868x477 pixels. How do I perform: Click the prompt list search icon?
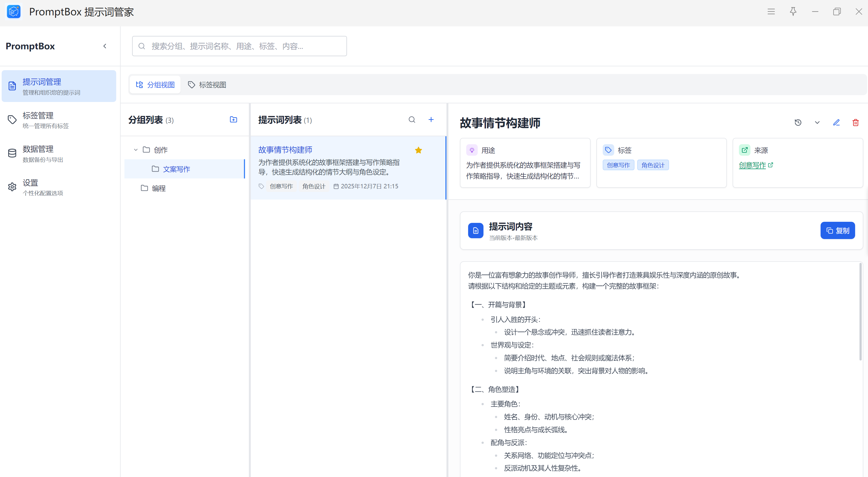[x=412, y=120]
